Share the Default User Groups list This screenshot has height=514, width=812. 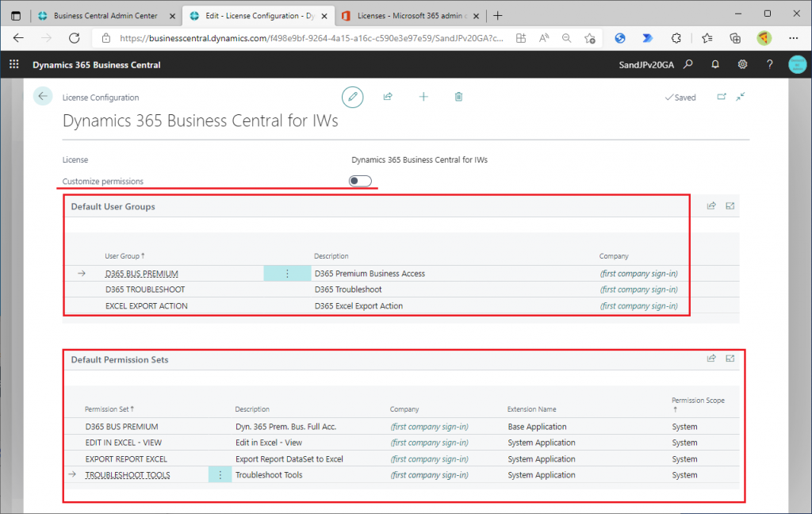point(711,205)
